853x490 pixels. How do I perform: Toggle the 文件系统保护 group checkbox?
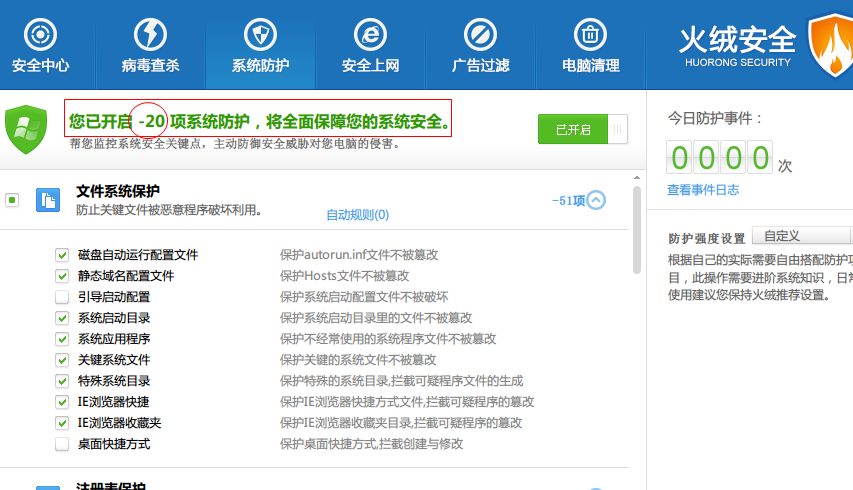(x=12, y=200)
